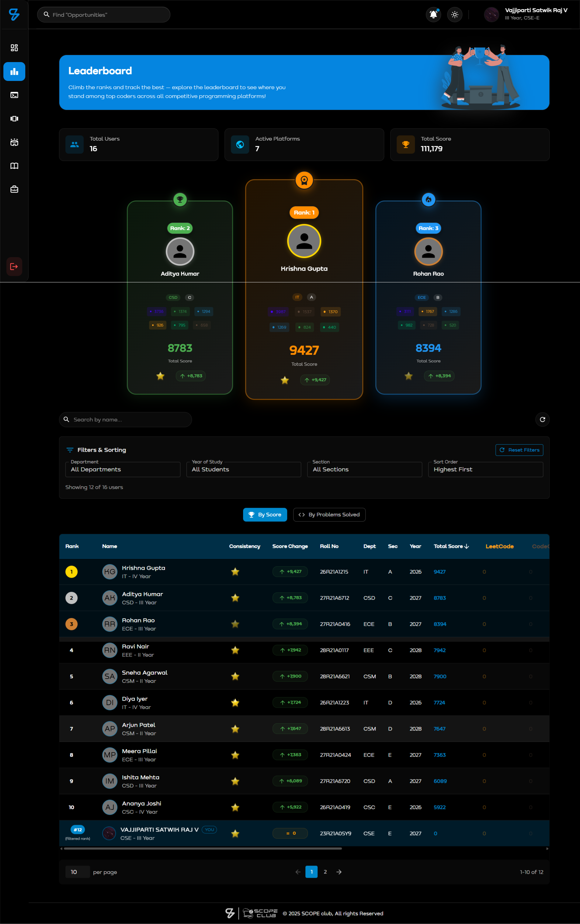Select the leaderboard bar-chart icon in sidebar
This screenshot has width=580, height=924.
pos(14,71)
